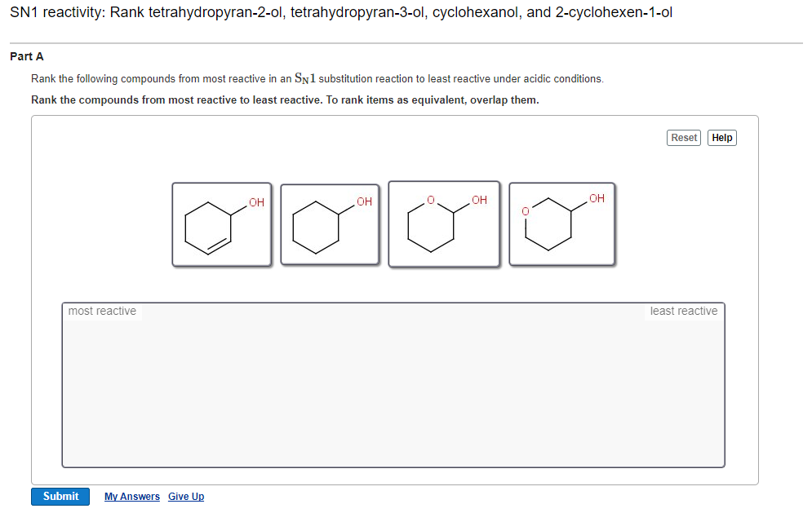Open the Help dialog
The width and height of the screenshot is (812, 513).
pyautogui.click(x=721, y=137)
